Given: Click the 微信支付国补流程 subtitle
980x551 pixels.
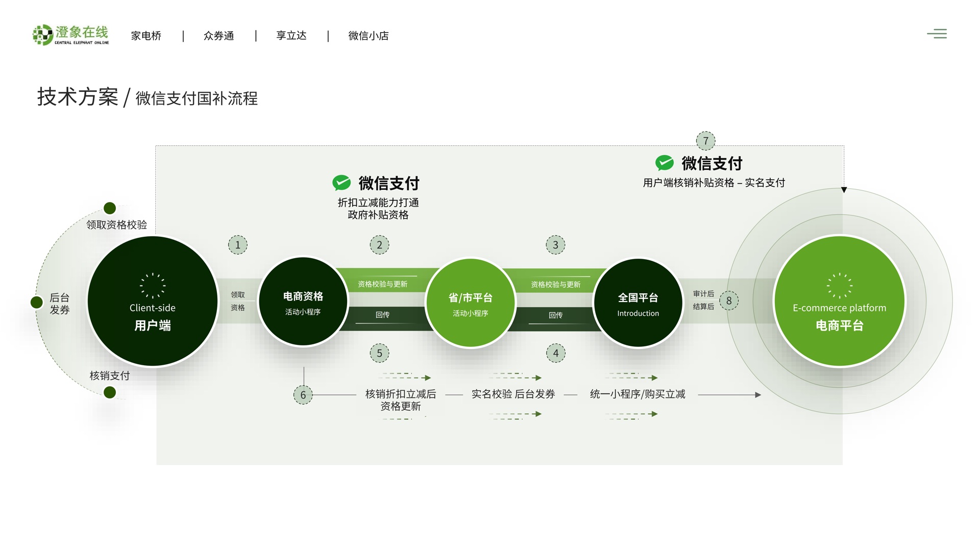Looking at the screenshot, I should point(197,98).
